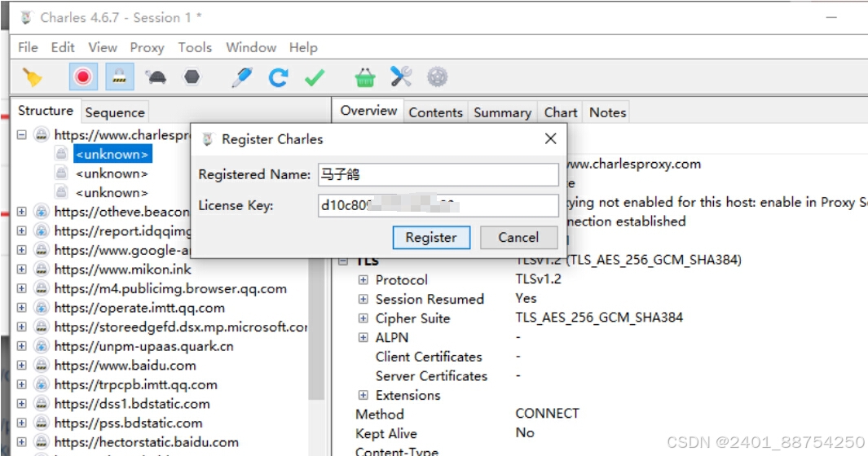
Task: Click the Registered Name input field
Action: [x=438, y=175]
